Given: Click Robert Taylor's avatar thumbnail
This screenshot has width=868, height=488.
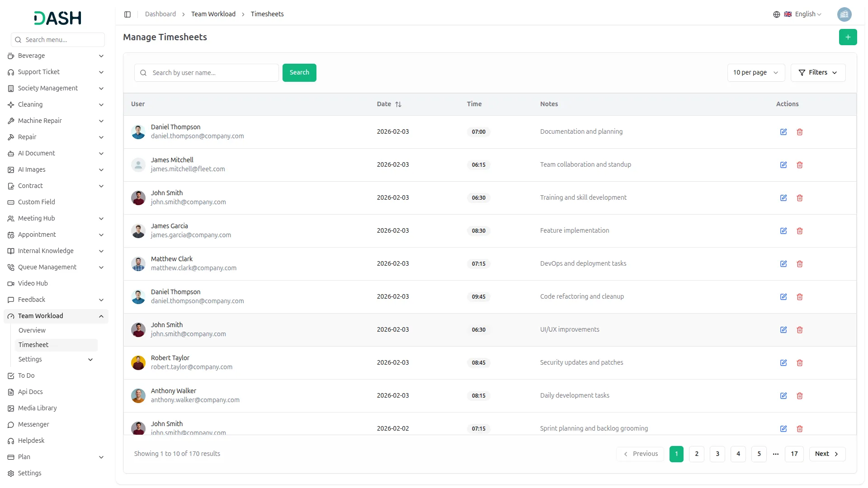Looking at the screenshot, I should pos(138,363).
